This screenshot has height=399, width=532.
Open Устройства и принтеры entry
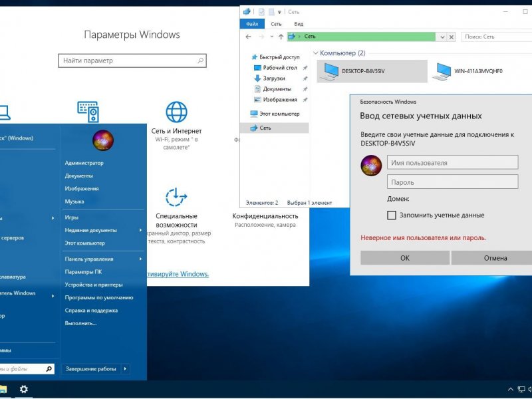(94, 285)
